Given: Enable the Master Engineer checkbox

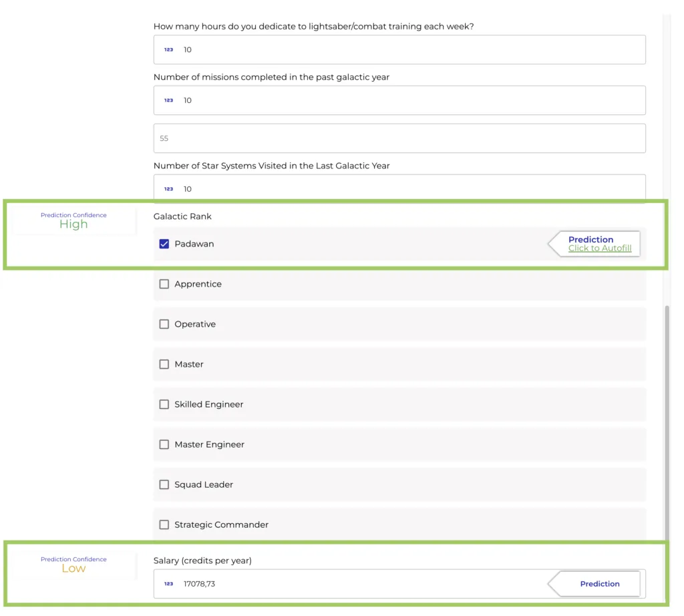Looking at the screenshot, I should click(x=164, y=444).
